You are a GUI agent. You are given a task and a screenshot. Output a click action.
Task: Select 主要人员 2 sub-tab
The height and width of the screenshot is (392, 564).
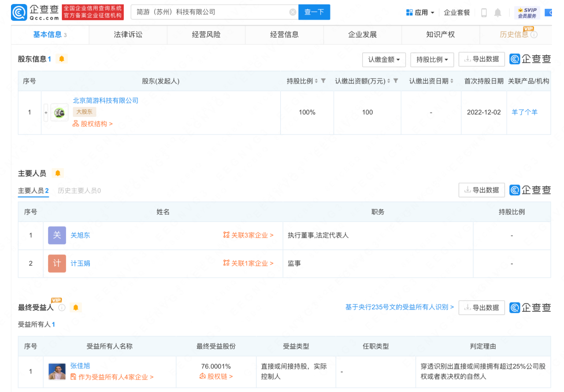pyautogui.click(x=33, y=191)
